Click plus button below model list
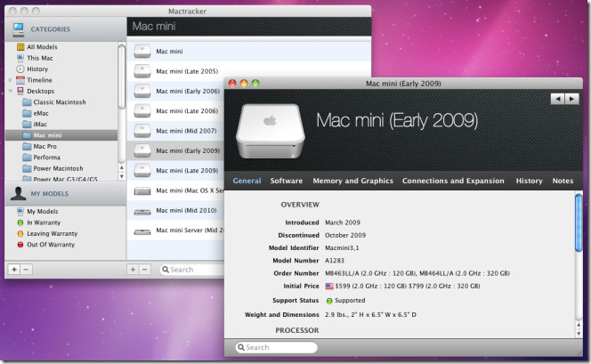Image resolution: width=591 pixels, height=364 pixels. [133, 270]
